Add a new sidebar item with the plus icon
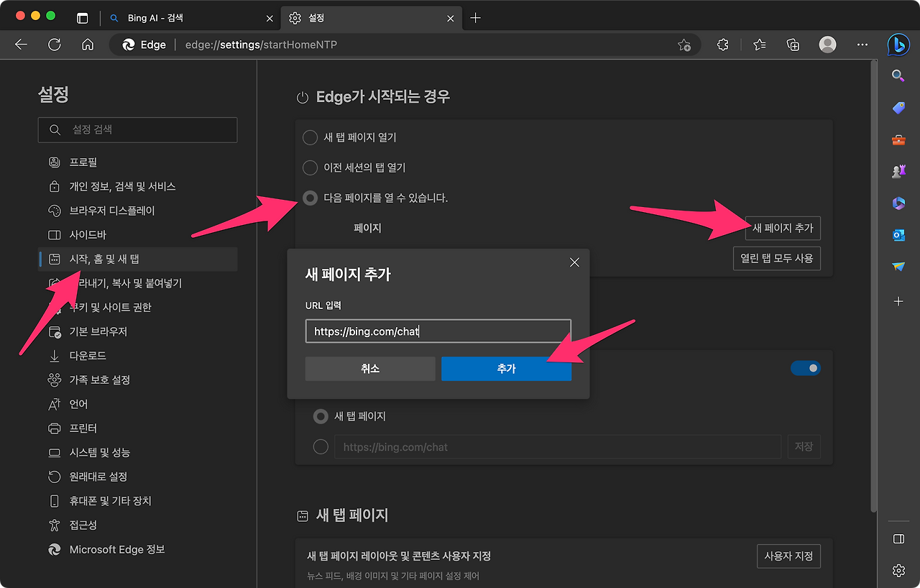The width and height of the screenshot is (920, 588). click(x=898, y=301)
